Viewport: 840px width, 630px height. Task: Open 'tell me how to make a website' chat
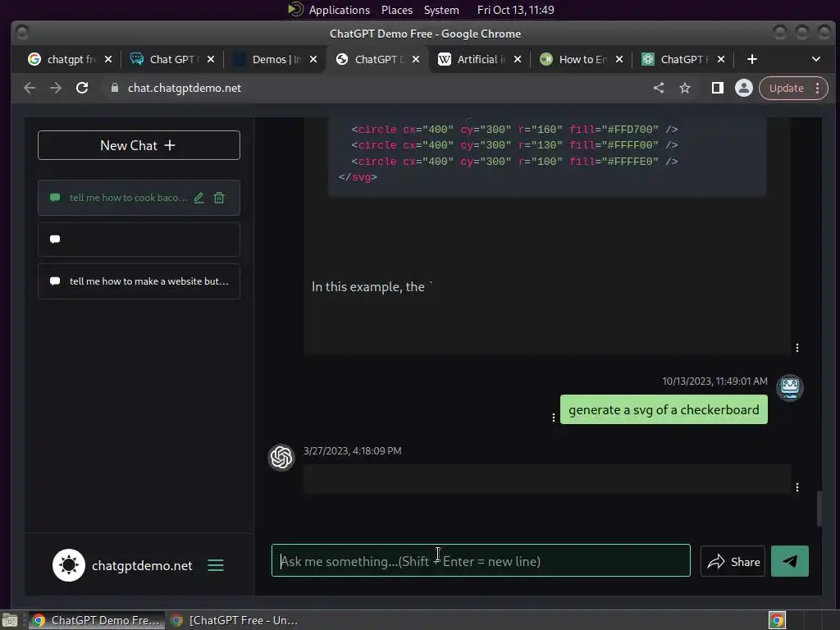coord(139,281)
